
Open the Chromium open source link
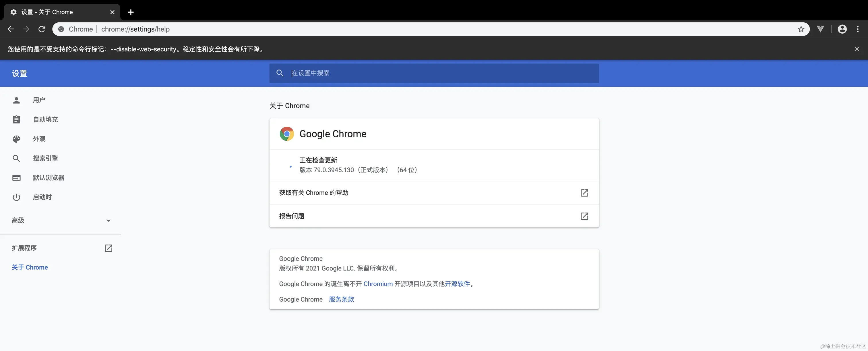tap(378, 283)
